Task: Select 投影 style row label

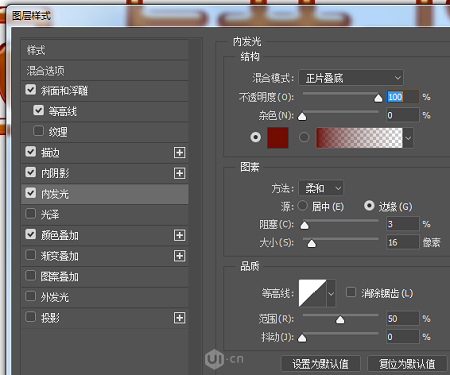Action: click(50, 318)
